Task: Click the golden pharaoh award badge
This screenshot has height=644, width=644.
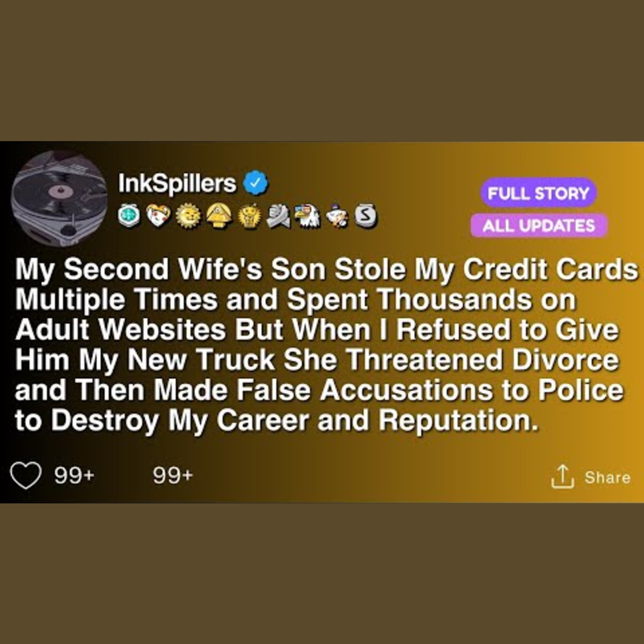Action: click(x=249, y=216)
